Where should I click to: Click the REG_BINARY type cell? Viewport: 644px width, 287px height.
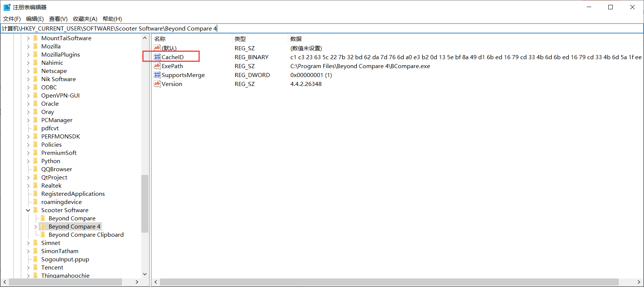point(251,57)
